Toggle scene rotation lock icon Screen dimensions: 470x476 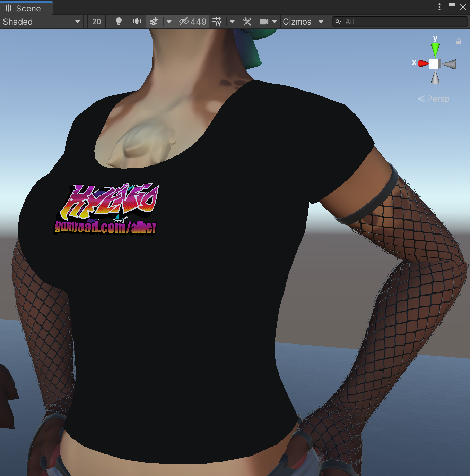(459, 42)
